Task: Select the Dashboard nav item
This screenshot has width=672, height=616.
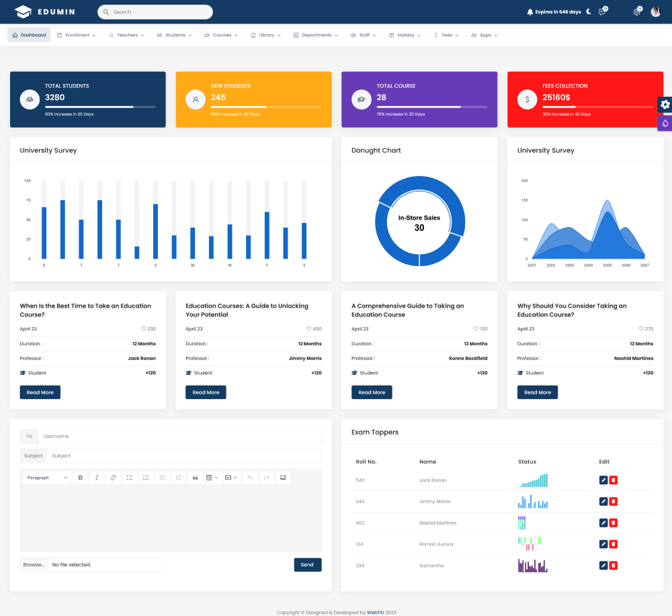Action: (29, 35)
